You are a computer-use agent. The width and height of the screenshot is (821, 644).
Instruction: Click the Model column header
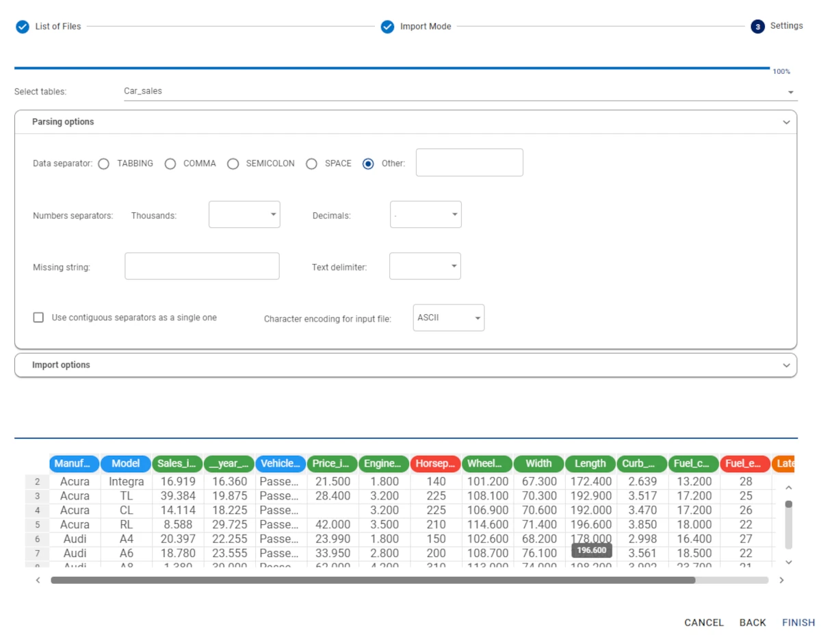point(126,463)
